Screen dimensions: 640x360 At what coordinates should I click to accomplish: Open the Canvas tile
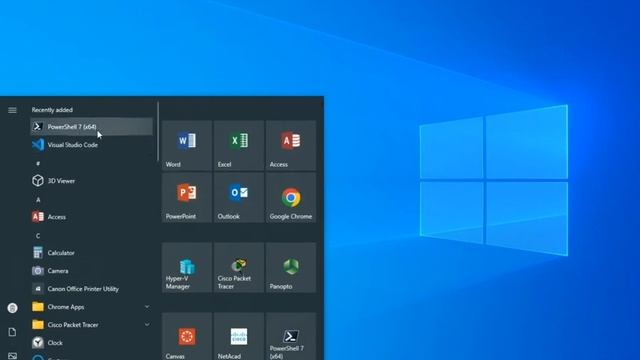click(187, 337)
